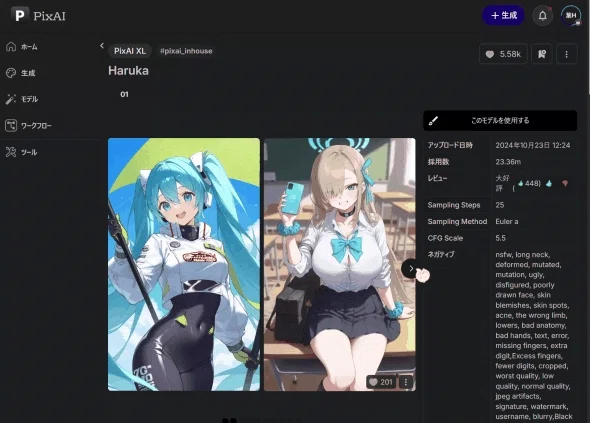This screenshot has width=590, height=423.
Task: Click the 23.36m usage count
Action: click(508, 162)
